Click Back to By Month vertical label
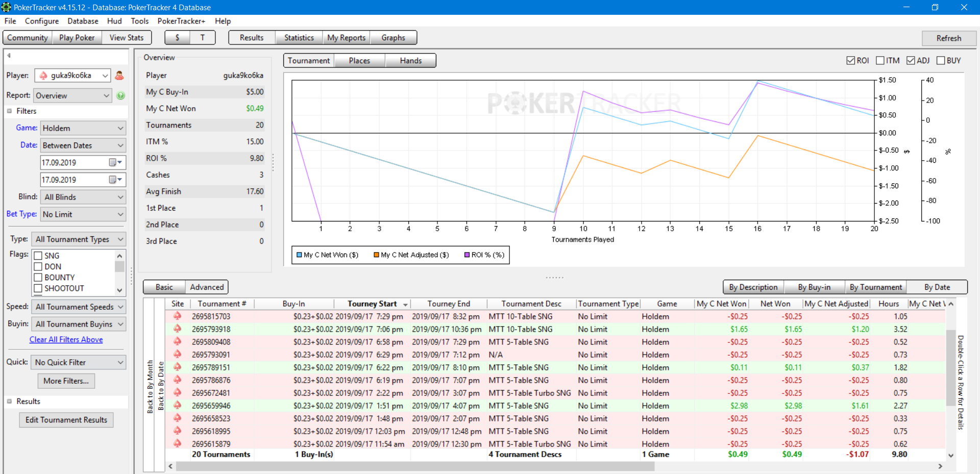The image size is (980, 474). [150, 386]
